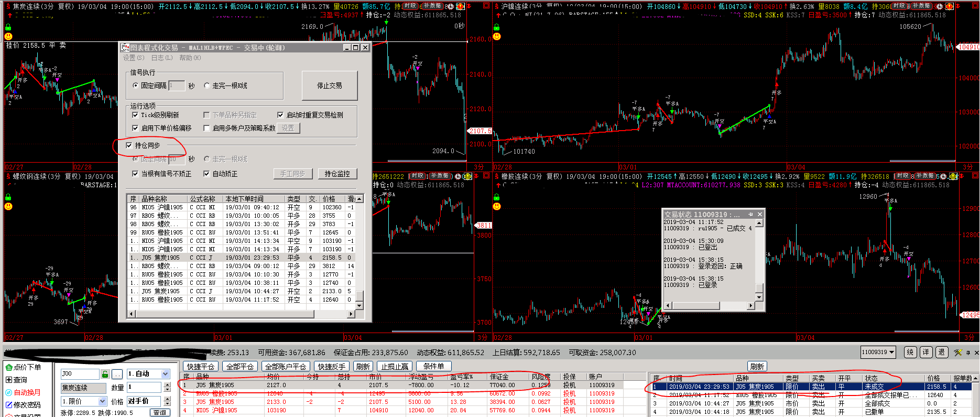This screenshot has width=980, height=417.
Task: Click the red diamond icon in coke chart header
Action: point(461,6)
